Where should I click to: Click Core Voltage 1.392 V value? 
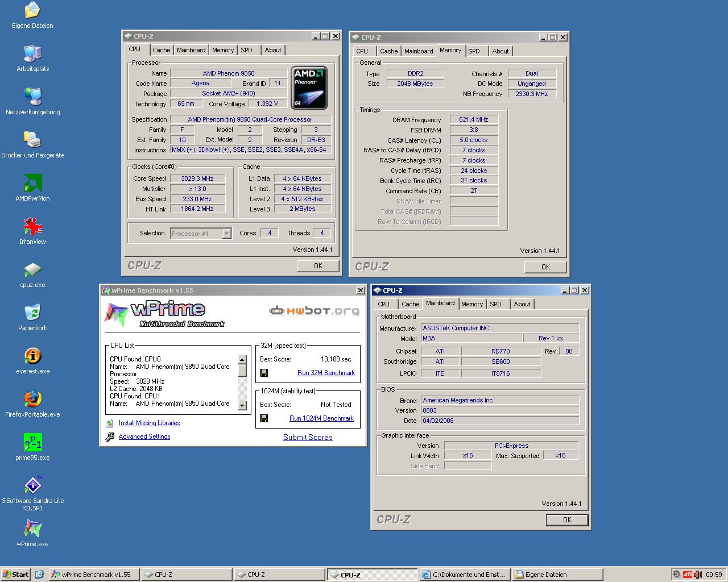(267, 104)
